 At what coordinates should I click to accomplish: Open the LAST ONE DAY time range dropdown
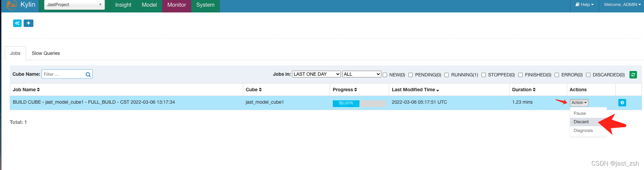(317, 74)
